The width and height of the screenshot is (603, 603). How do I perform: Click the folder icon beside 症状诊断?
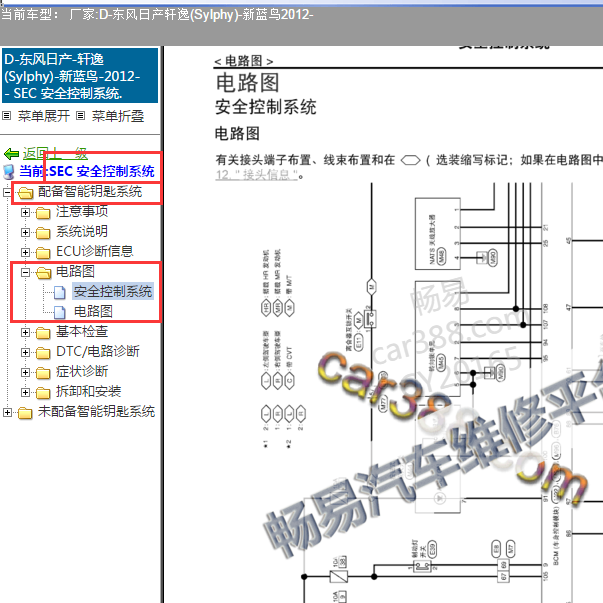coord(43,373)
